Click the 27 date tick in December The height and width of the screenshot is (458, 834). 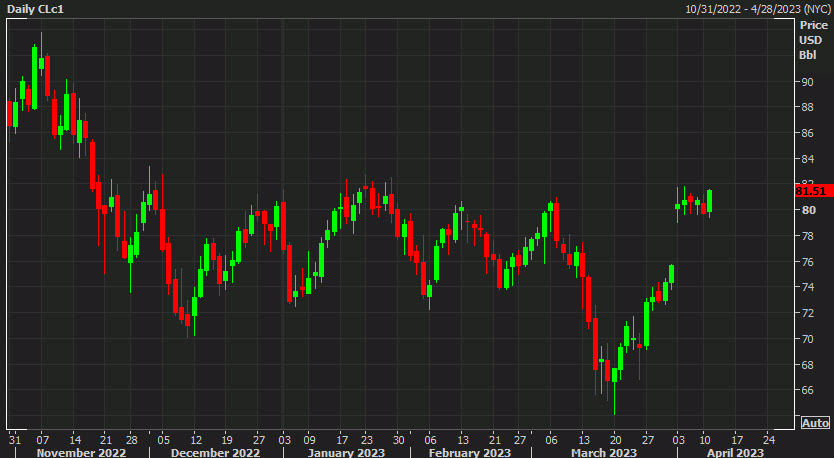(258, 440)
